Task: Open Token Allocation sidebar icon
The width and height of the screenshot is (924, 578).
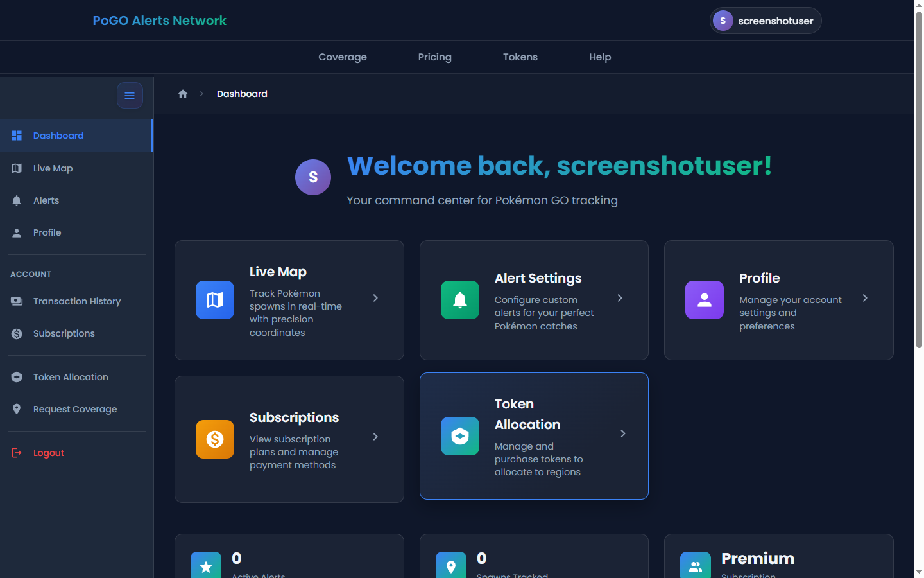Action: click(17, 377)
